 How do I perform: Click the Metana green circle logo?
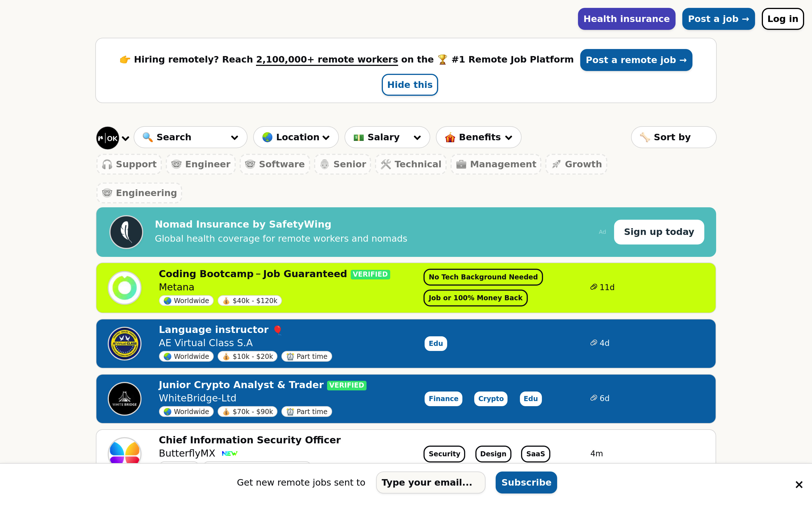[x=125, y=288]
